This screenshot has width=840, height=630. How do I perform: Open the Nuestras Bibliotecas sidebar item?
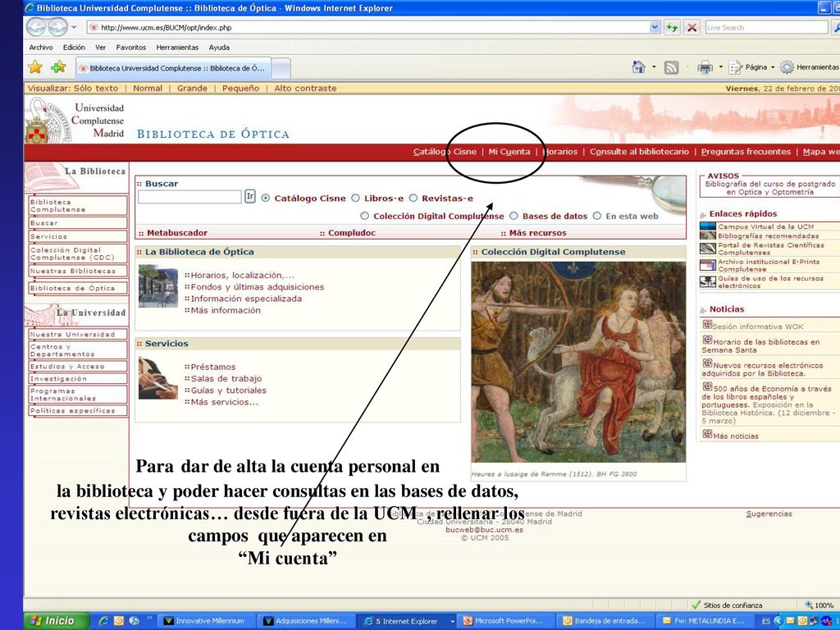tap(78, 271)
